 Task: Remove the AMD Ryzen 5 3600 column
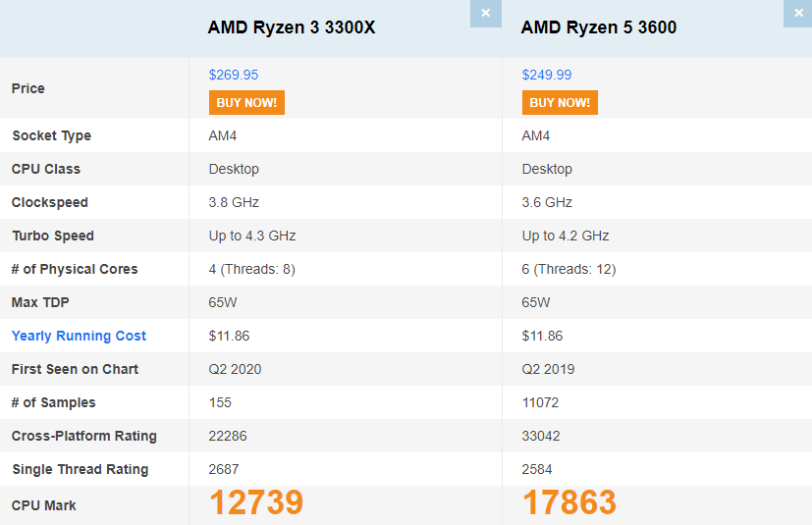pyautogui.click(x=798, y=14)
